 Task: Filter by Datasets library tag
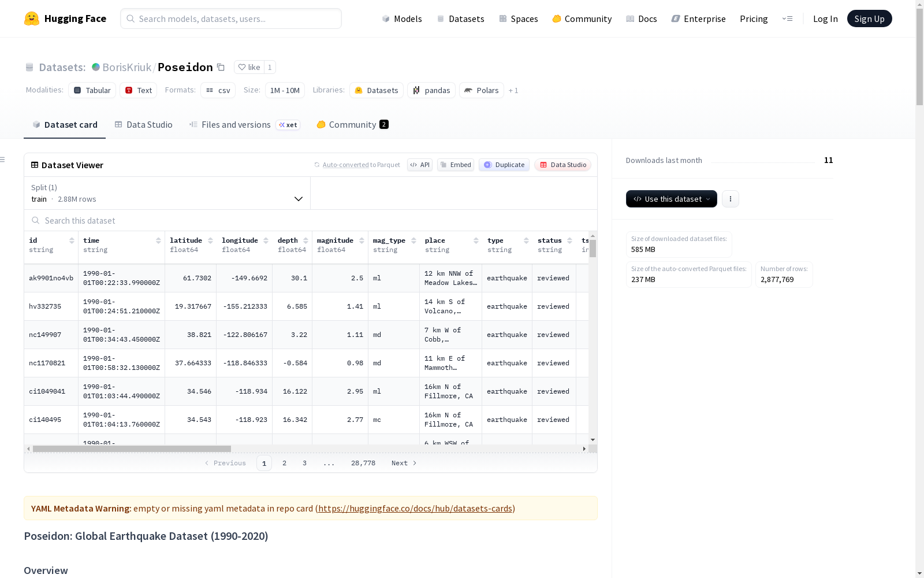[377, 90]
